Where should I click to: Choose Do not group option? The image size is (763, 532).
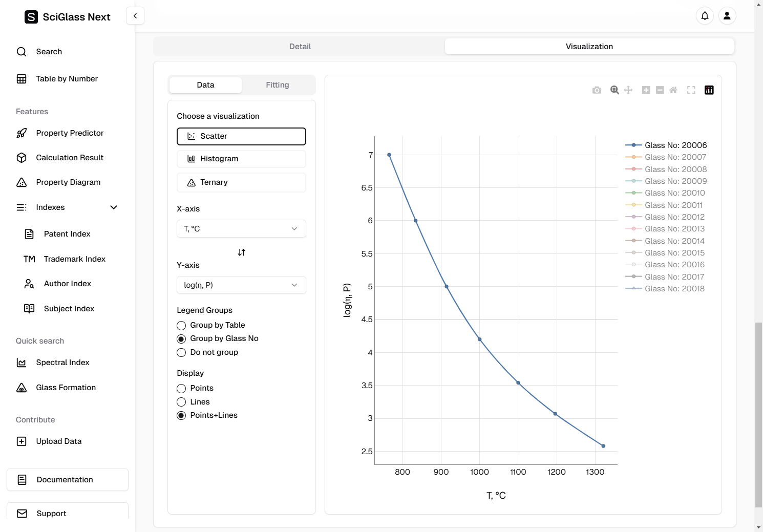[x=181, y=353]
